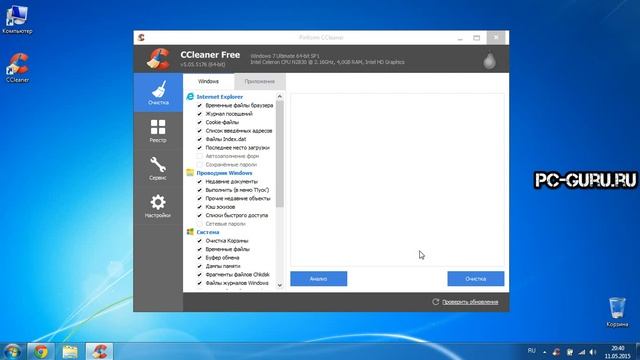
Task: Collapse the Internet Explorer section header
Action: [x=220, y=97]
